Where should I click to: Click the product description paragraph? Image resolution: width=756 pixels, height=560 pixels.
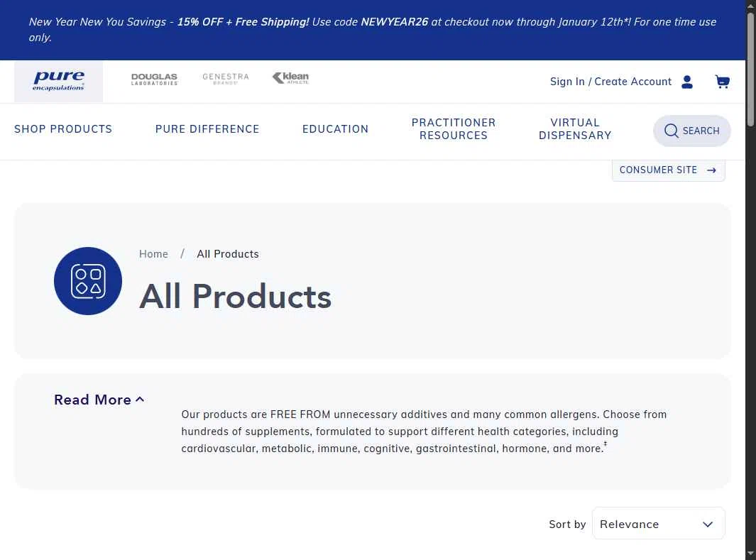(x=424, y=432)
